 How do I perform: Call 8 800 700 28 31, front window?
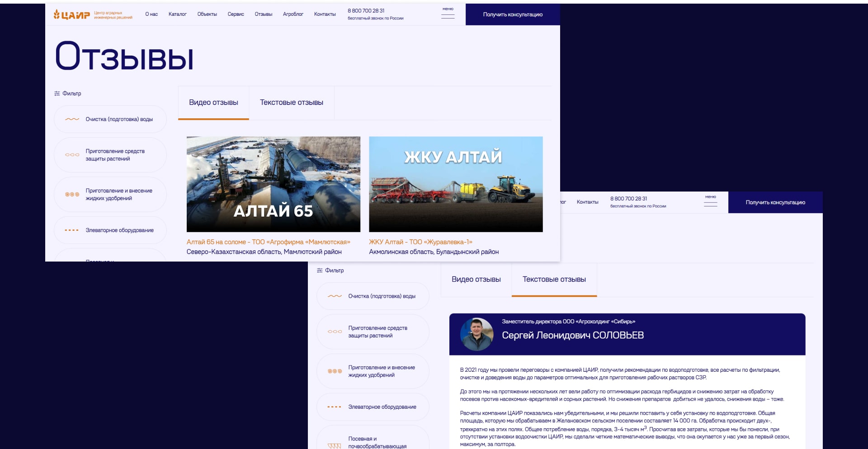point(366,11)
